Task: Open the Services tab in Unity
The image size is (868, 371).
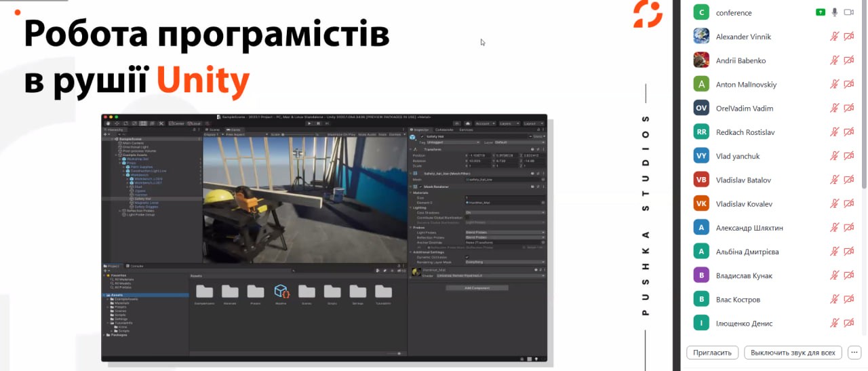Action: tap(466, 130)
